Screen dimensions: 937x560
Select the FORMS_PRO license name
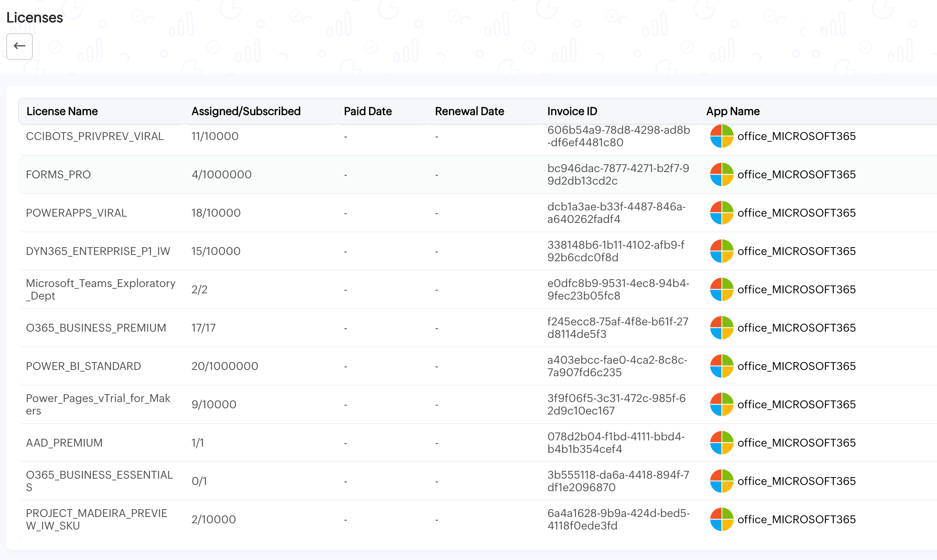58,174
